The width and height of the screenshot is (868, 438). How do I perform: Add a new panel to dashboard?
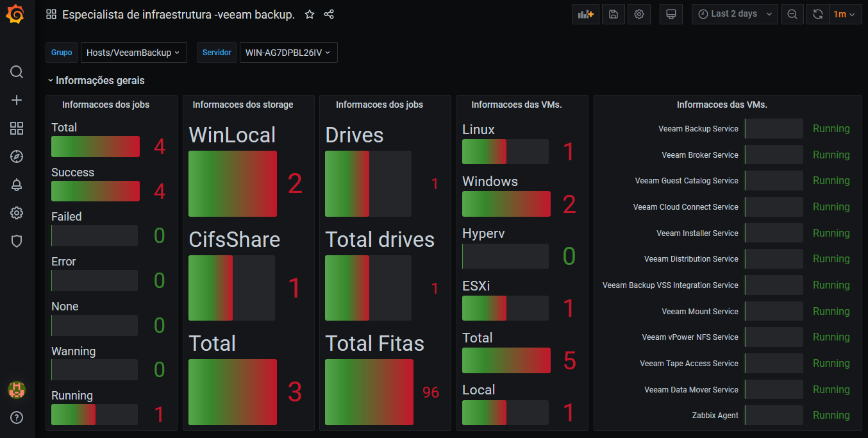[586, 14]
